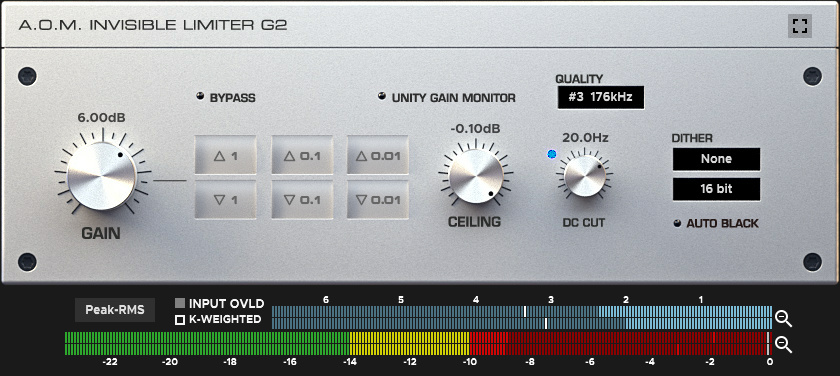Increase gain by 1 dB
840x376 pixels.
225,155
